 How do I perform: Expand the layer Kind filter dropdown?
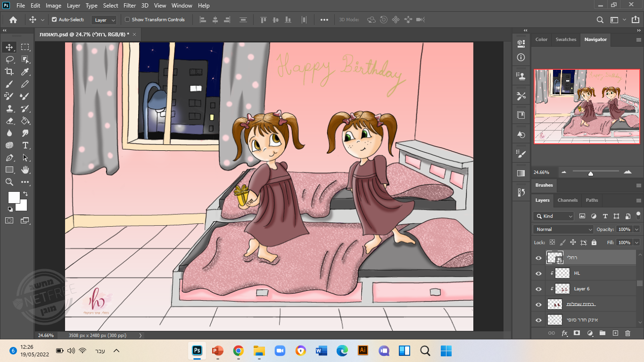(x=553, y=216)
